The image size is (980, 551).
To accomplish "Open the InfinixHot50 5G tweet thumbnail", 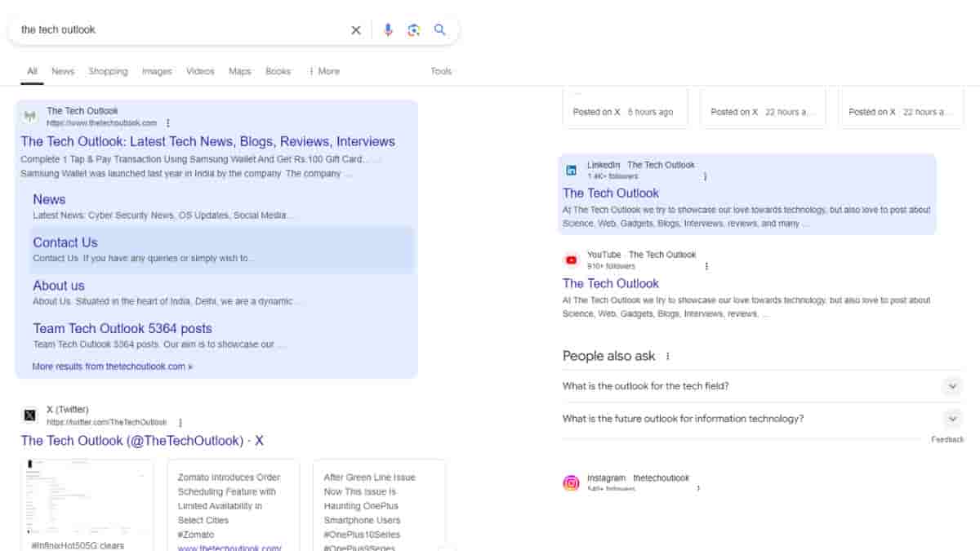I will pyautogui.click(x=87, y=498).
